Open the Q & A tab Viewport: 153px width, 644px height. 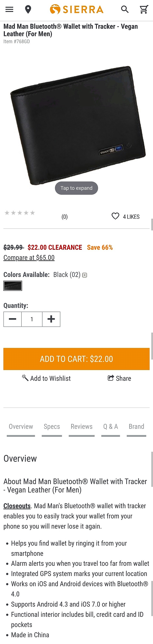coord(110,427)
